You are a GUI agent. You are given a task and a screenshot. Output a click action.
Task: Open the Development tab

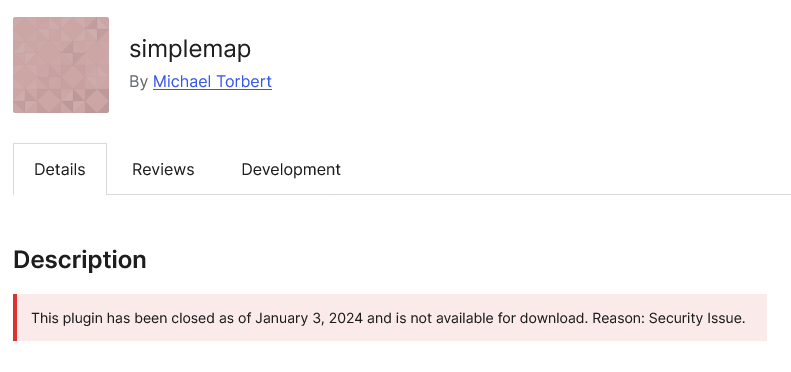click(x=291, y=170)
